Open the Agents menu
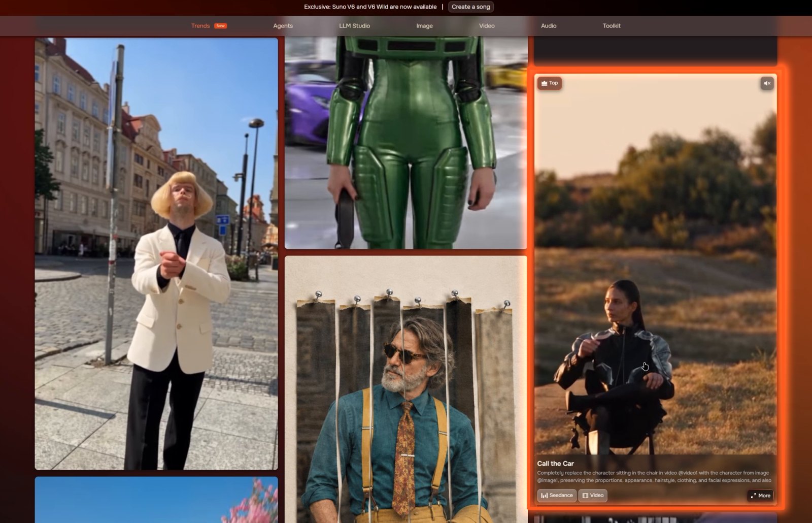Viewport: 812px width, 523px height. click(283, 26)
